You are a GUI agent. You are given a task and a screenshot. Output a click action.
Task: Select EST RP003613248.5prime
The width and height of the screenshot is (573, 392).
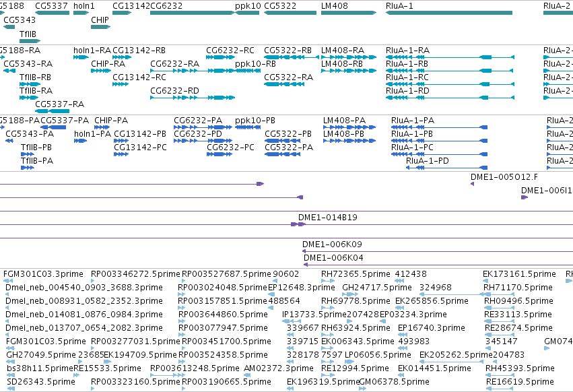click(x=195, y=368)
